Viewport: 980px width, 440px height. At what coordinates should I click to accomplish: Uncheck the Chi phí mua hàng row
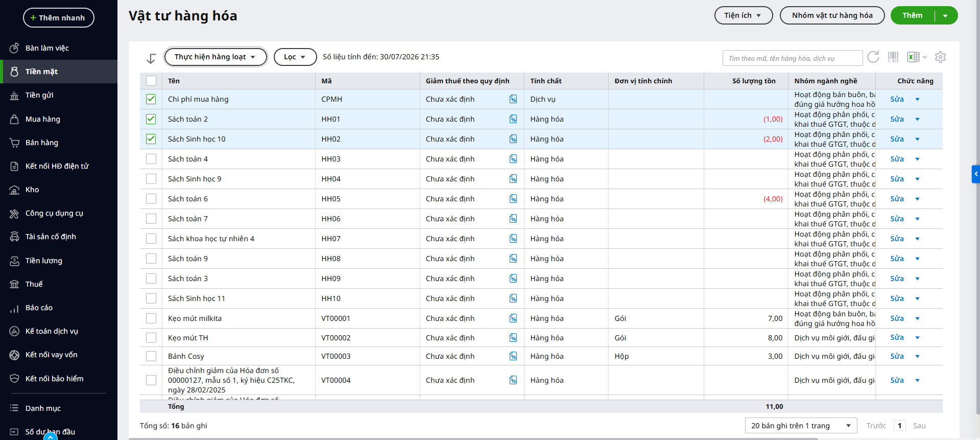click(151, 99)
